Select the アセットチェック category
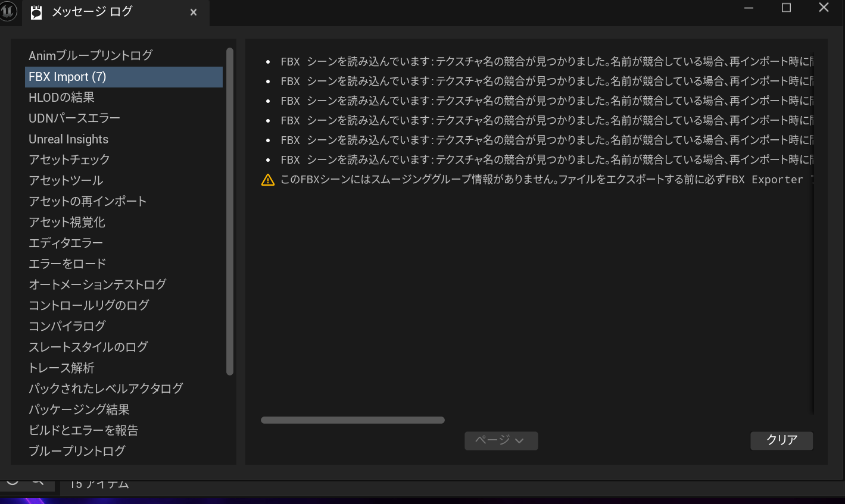Image resolution: width=845 pixels, height=504 pixels. tap(124, 160)
